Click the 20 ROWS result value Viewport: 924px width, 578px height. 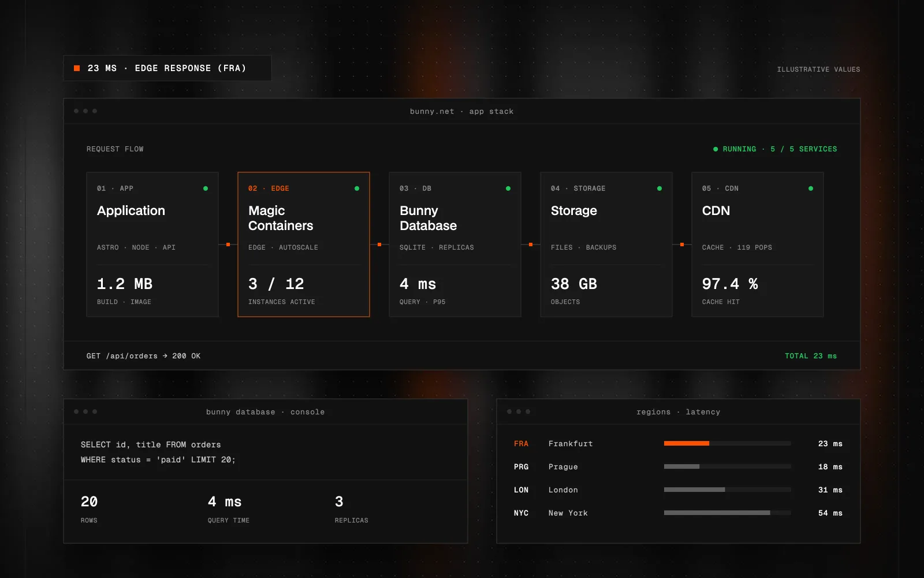pos(90,502)
